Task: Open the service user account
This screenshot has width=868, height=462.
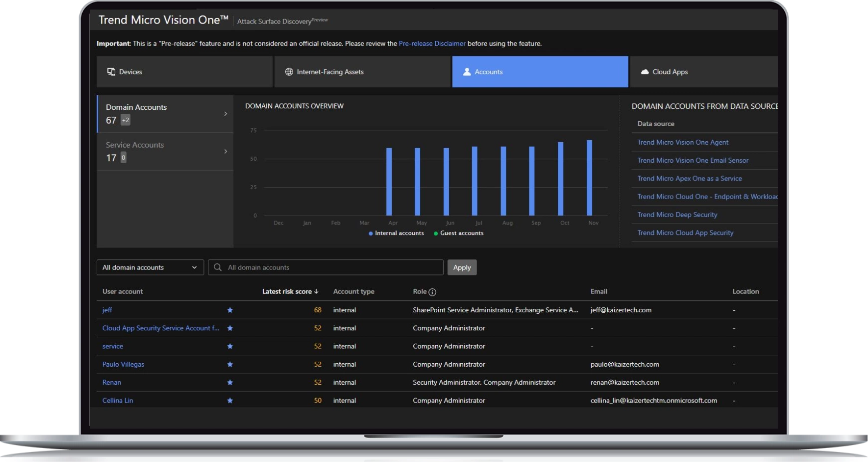Action: pos(113,346)
